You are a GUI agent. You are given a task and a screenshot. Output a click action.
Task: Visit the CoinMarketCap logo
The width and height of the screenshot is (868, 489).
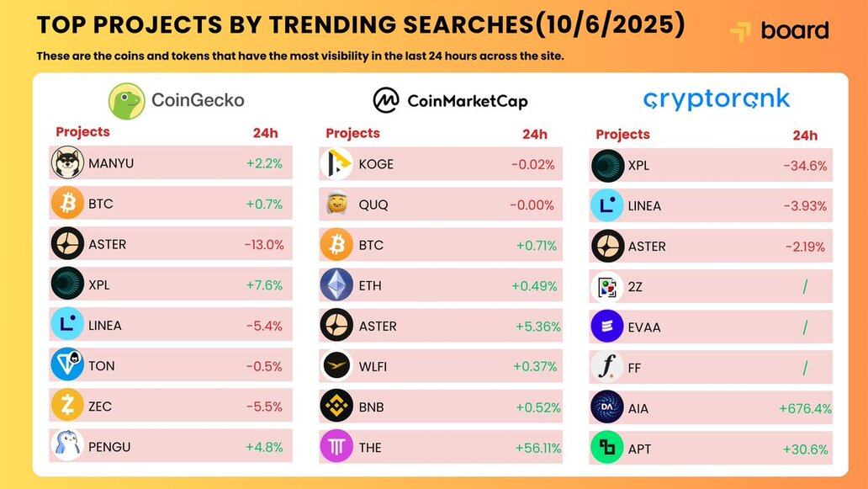coord(450,101)
